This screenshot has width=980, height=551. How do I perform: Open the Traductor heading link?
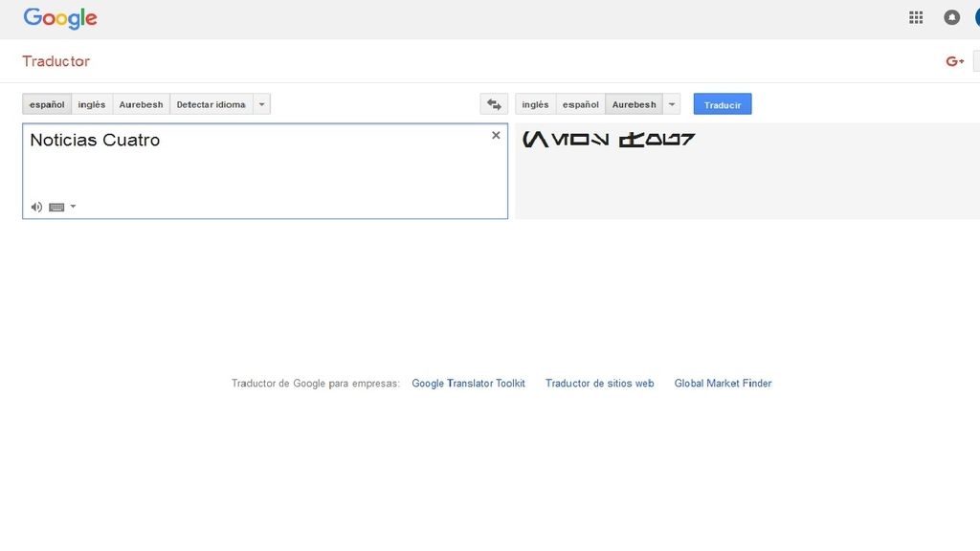tap(56, 61)
